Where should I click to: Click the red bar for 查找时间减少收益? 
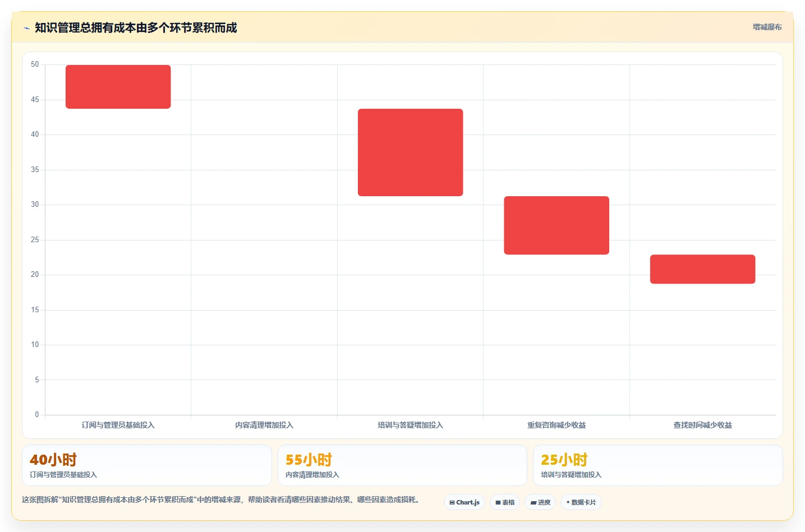(x=702, y=269)
